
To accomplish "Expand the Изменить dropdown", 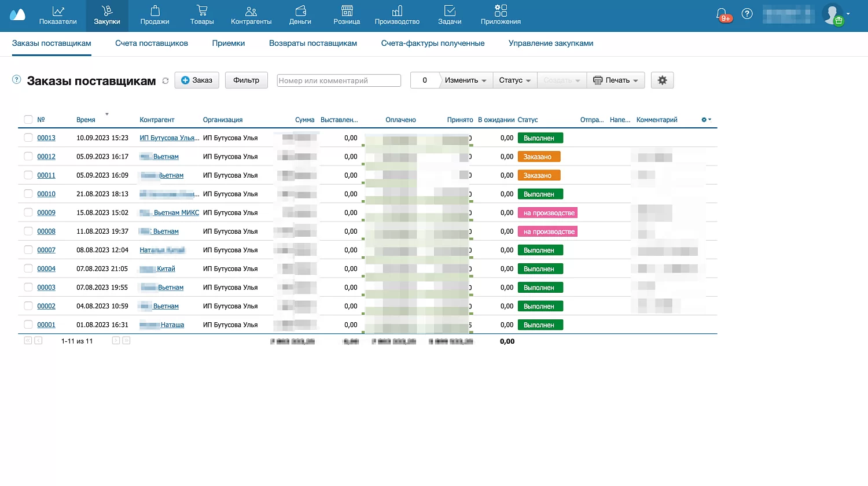I will pyautogui.click(x=465, y=80).
